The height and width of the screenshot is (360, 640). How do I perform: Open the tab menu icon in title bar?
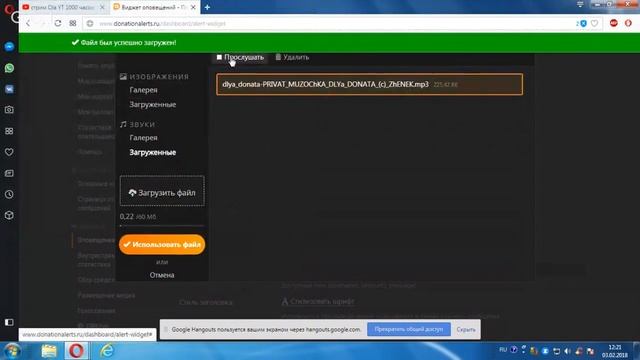point(580,4)
